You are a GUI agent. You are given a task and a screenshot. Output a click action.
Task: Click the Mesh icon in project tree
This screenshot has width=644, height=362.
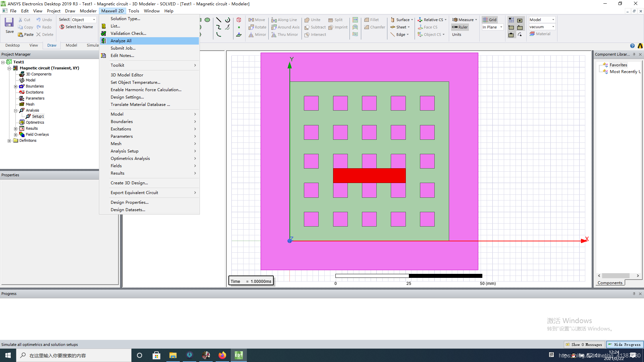(x=22, y=104)
